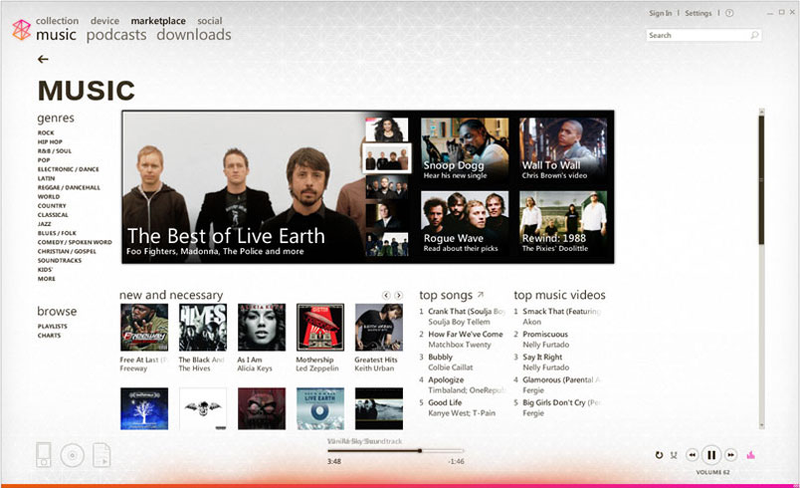Click the Zune logo icon

click(x=21, y=30)
